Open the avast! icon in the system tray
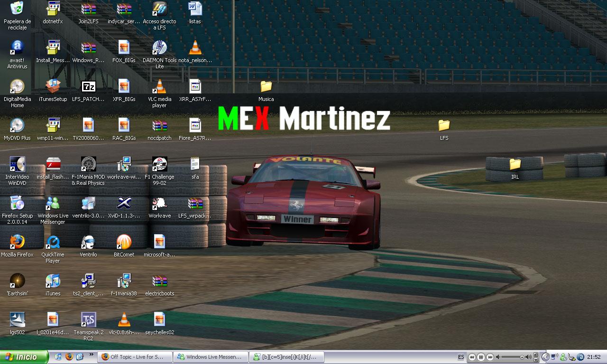Viewport: 607px width, 364px height. point(581,357)
